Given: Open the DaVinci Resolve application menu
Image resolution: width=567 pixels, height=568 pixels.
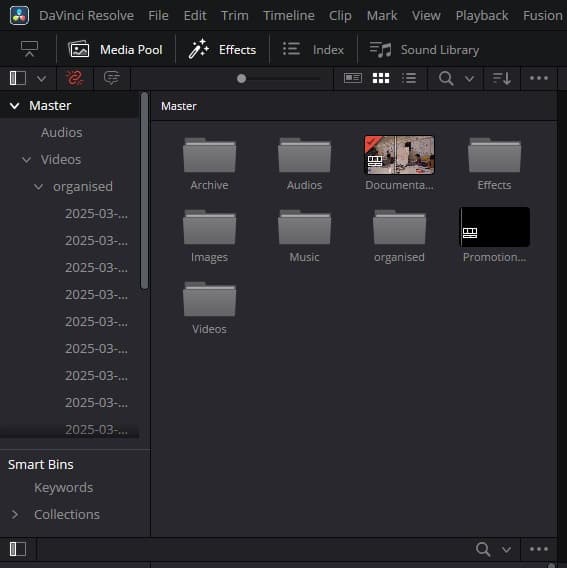Looking at the screenshot, I should pos(86,16).
